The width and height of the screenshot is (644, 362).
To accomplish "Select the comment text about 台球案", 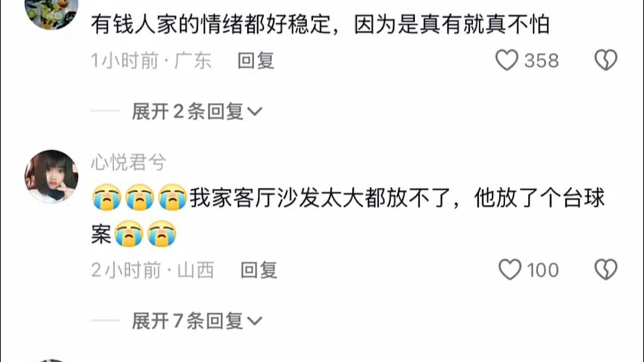I will pos(348,216).
